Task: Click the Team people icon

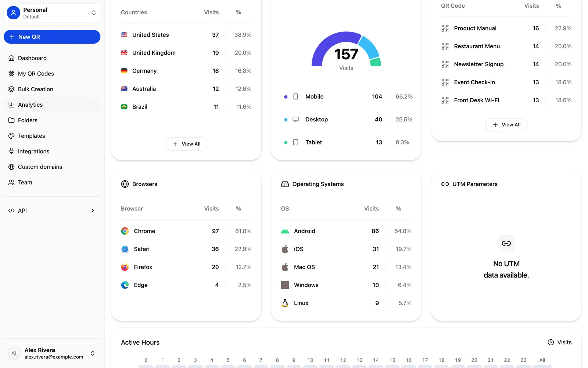Action: pos(11,183)
